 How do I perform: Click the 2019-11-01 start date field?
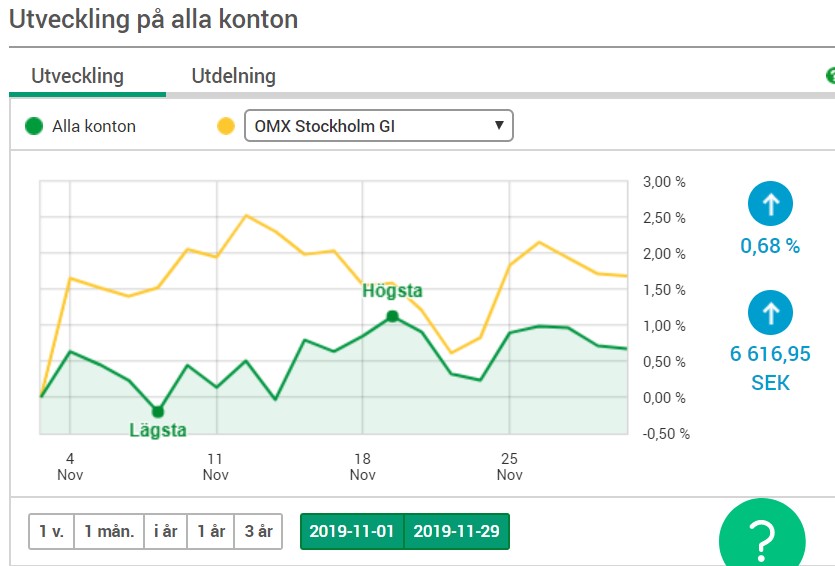tap(352, 531)
